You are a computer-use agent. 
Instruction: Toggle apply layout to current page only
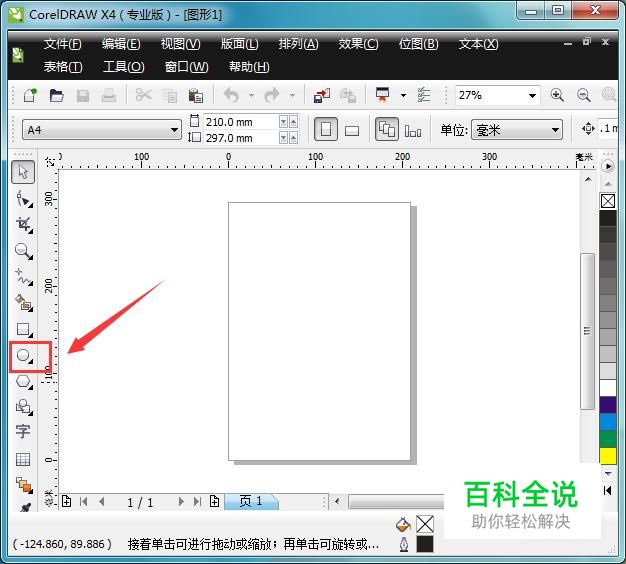(413, 131)
